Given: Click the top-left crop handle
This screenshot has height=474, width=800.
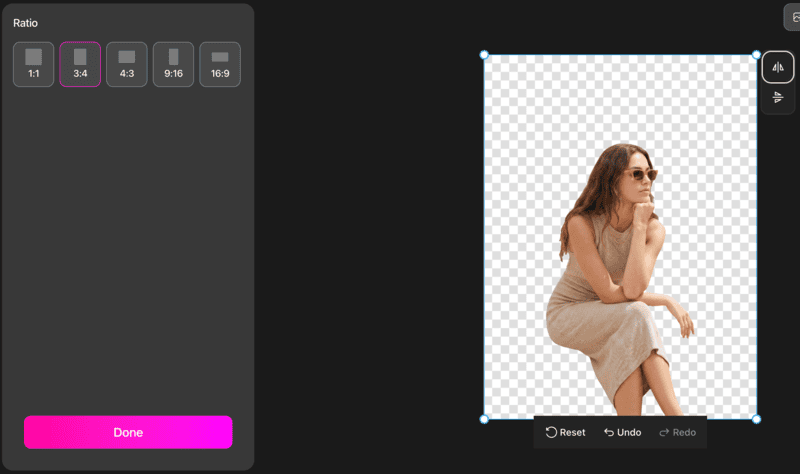Looking at the screenshot, I should 484,55.
